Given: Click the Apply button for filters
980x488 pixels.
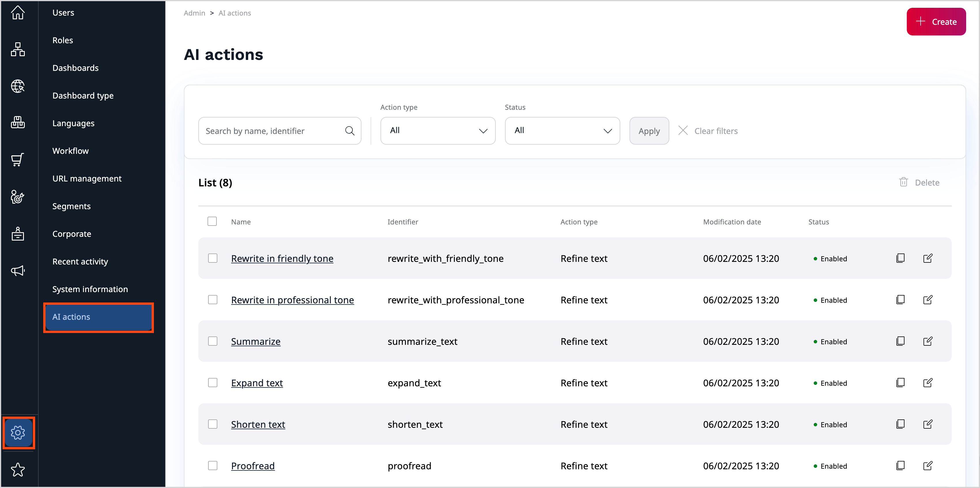Looking at the screenshot, I should (x=649, y=130).
